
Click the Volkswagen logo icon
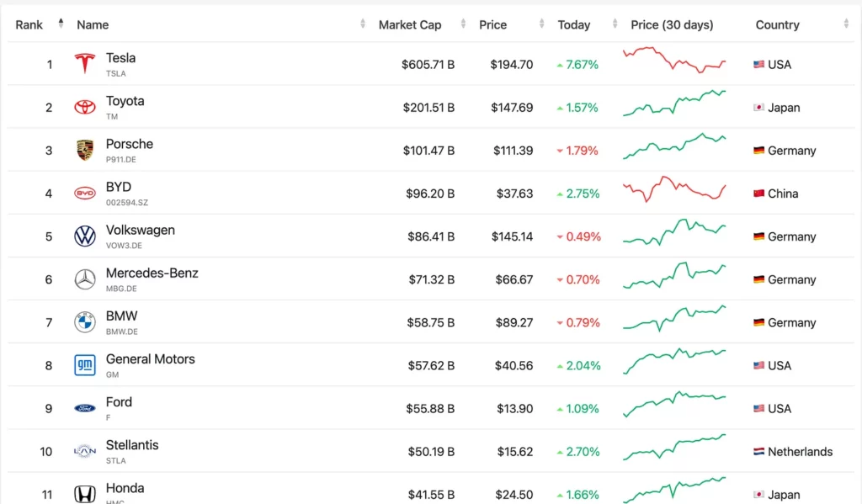point(85,236)
